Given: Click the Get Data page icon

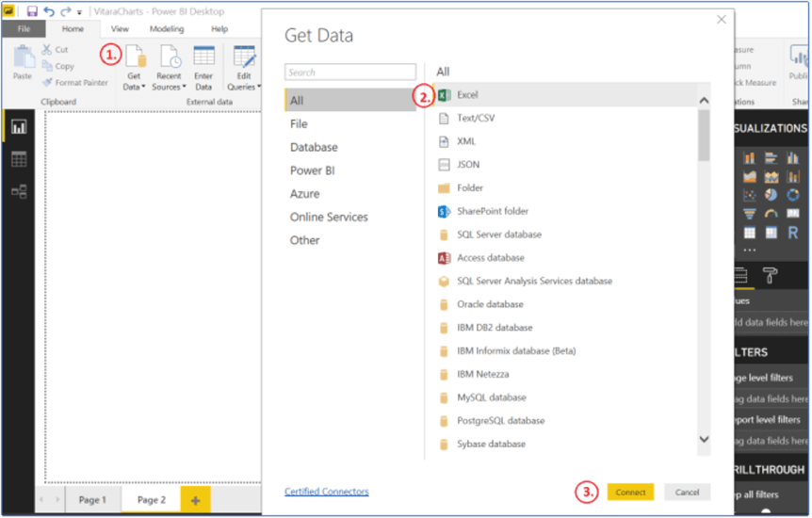Looking at the screenshot, I should 136,56.
